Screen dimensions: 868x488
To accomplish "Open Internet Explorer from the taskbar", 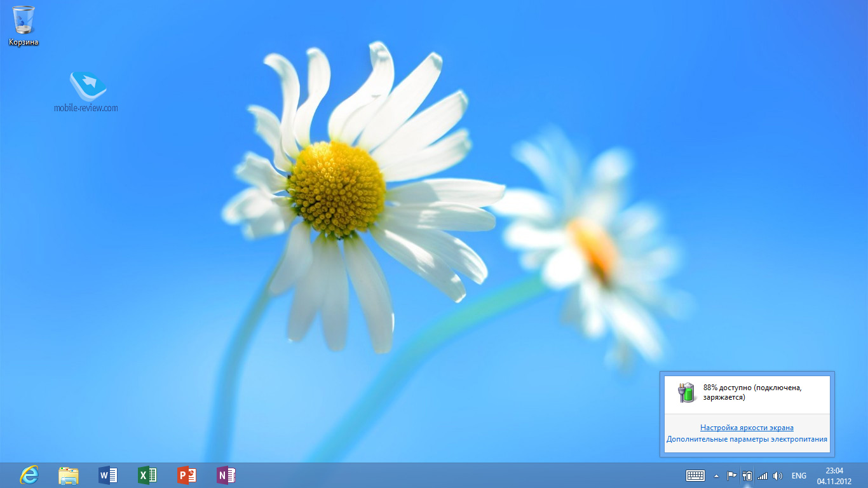I will click(29, 475).
